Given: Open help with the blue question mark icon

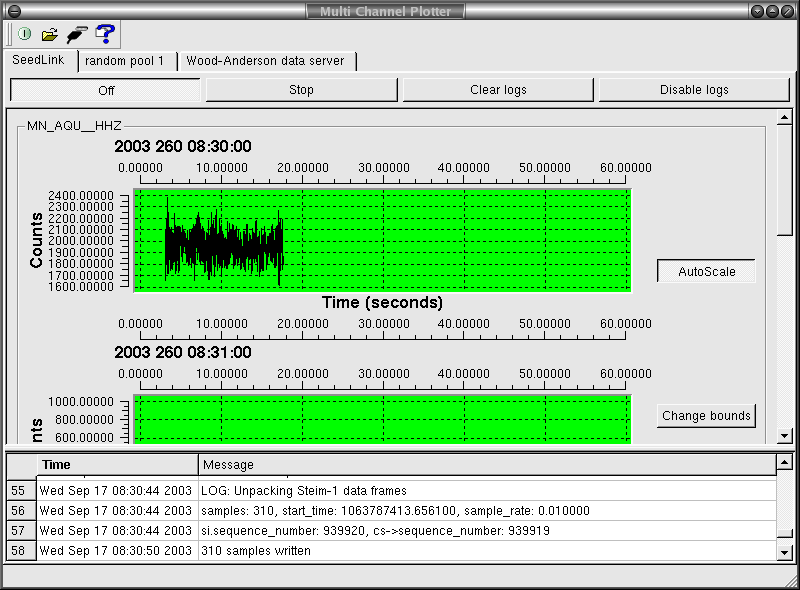Looking at the screenshot, I should coord(105,34).
